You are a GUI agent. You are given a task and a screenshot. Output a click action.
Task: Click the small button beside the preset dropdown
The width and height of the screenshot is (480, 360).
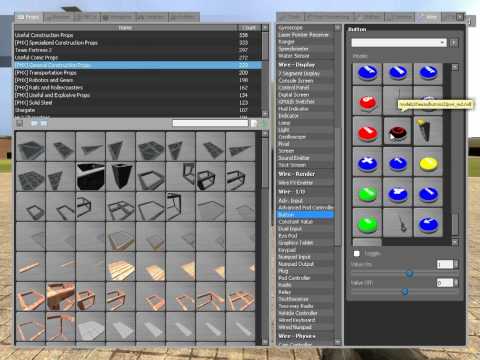pos(454,43)
